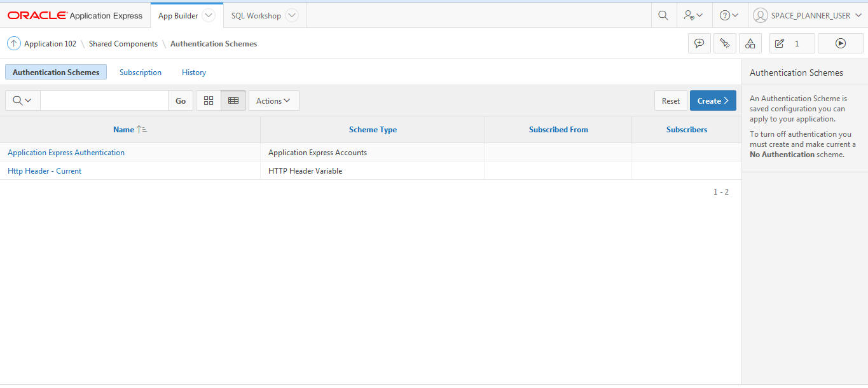Open the search magnifier in top bar

tap(663, 15)
